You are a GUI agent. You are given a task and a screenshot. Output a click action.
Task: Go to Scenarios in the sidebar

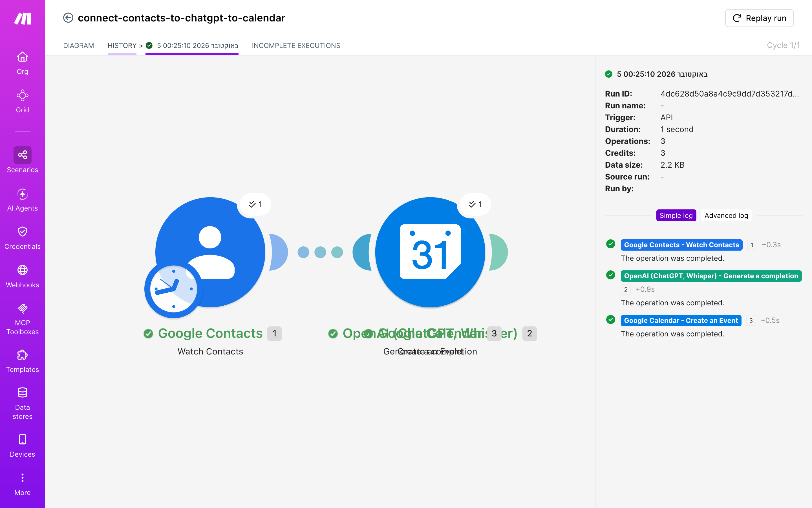coord(23,160)
